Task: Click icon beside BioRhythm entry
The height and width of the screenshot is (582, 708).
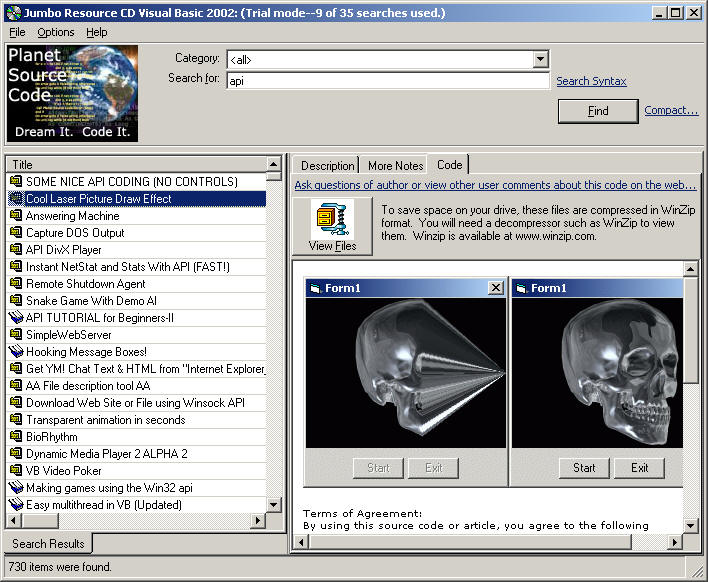Action: (x=15, y=436)
